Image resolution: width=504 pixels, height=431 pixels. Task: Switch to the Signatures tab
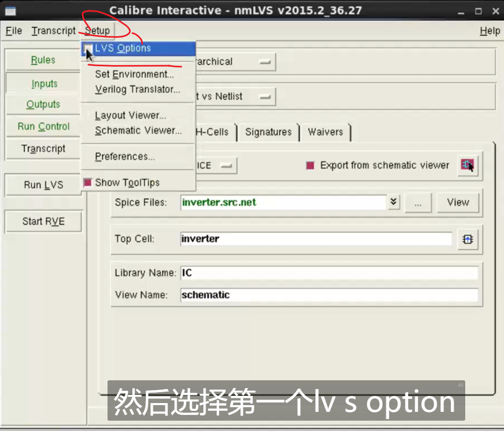point(268,132)
